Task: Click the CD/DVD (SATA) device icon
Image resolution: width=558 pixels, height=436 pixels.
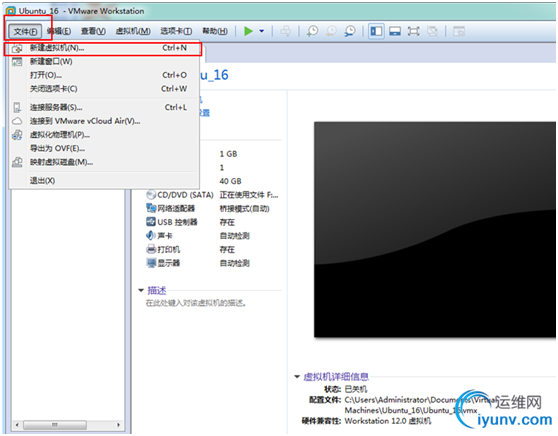Action: 151,195
